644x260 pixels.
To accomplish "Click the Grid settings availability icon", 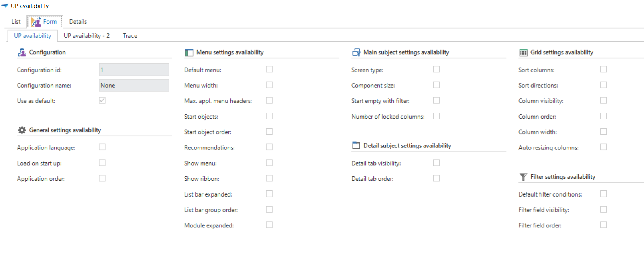I will (523, 53).
